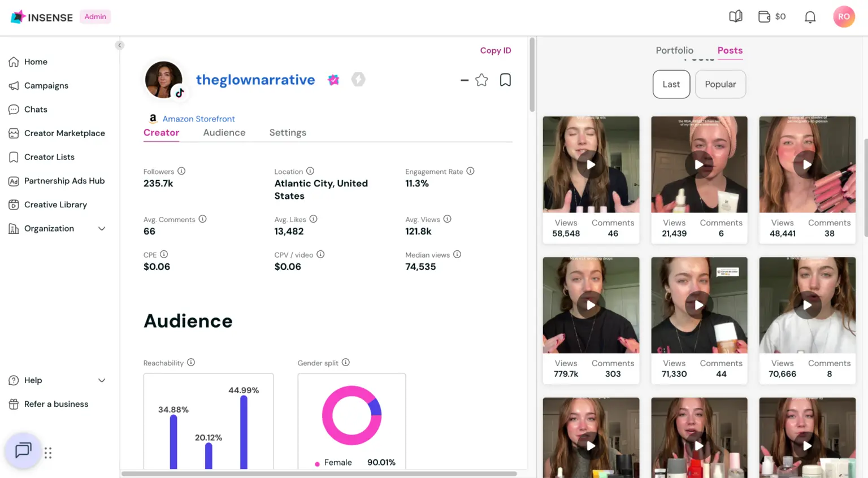Click the Female 90.01% legend entry
Viewport: 868px width, 478px height.
click(355, 462)
